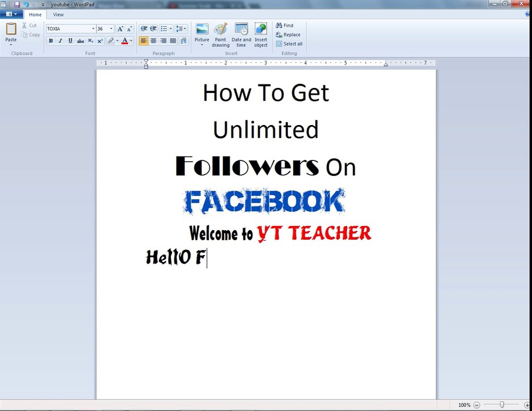Click Redo in the quick access toolbar
The image size is (532, 411).
pos(35,5)
